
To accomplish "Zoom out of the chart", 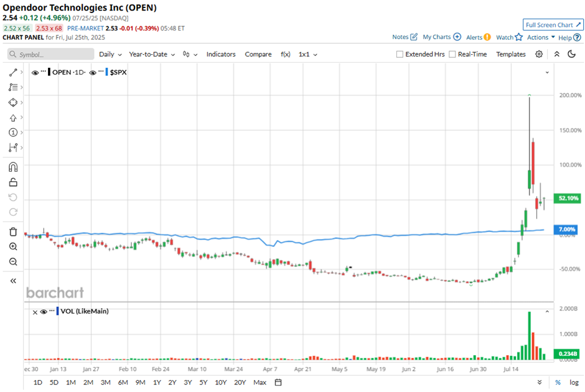I will coord(13,261).
